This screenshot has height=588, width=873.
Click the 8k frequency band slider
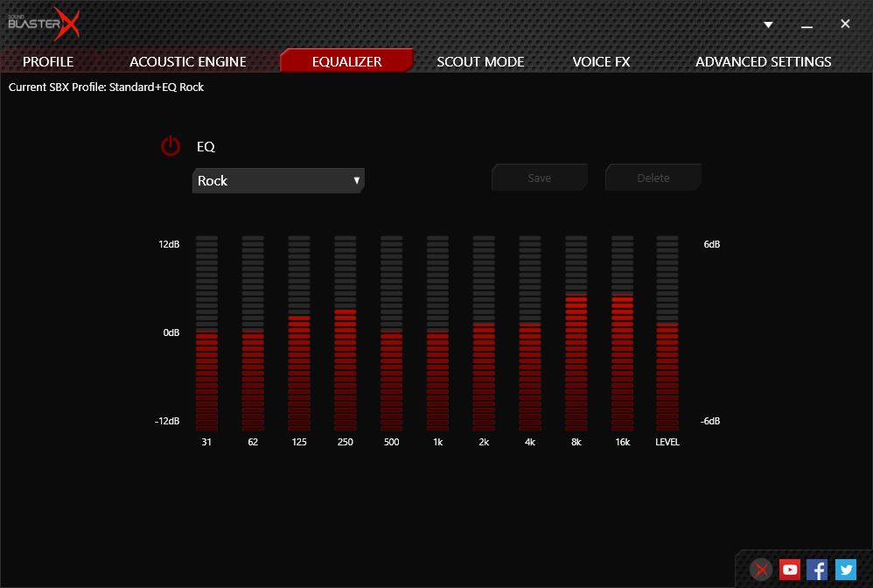pos(576,332)
